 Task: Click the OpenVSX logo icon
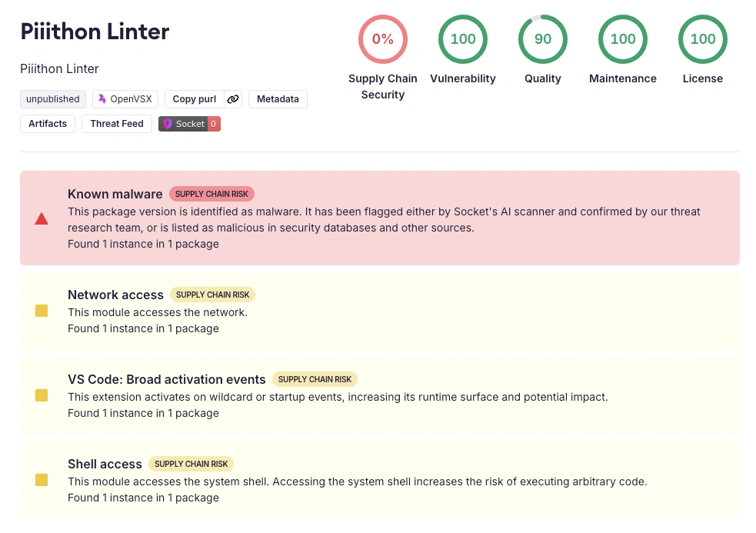[102, 99]
